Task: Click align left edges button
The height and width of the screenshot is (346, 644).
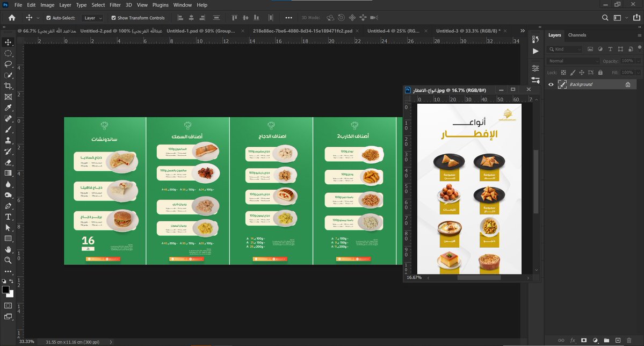Action: (180, 18)
